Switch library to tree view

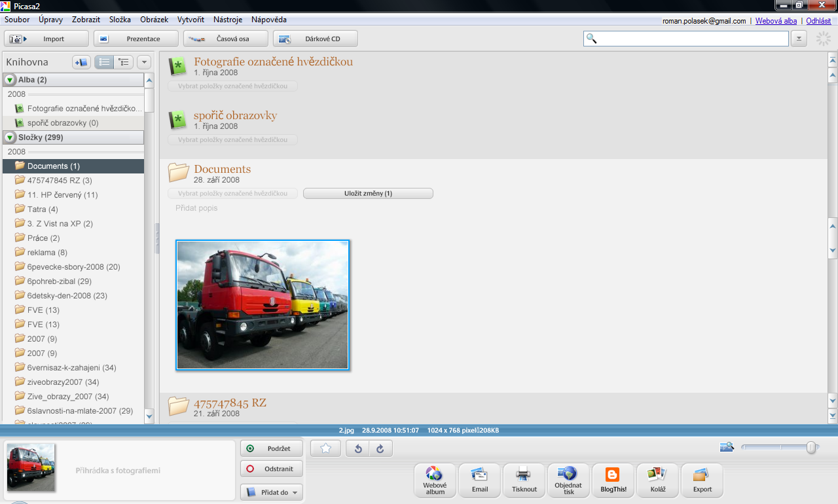point(122,62)
